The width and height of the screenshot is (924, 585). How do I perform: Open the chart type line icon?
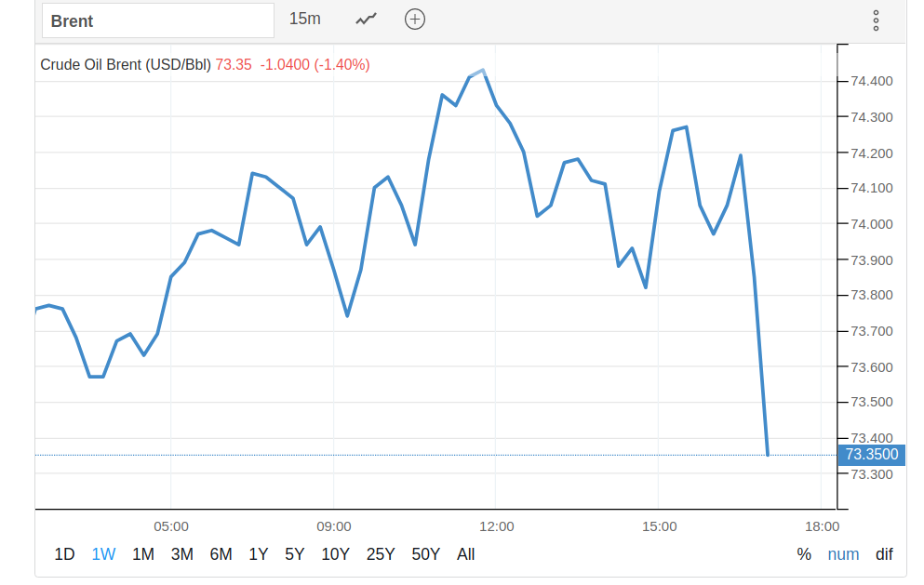367,20
